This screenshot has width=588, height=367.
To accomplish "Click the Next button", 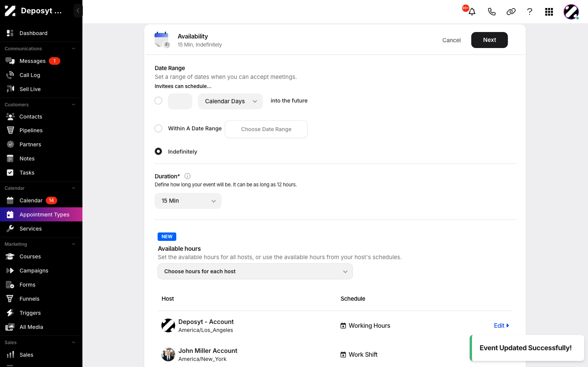I will (x=490, y=40).
